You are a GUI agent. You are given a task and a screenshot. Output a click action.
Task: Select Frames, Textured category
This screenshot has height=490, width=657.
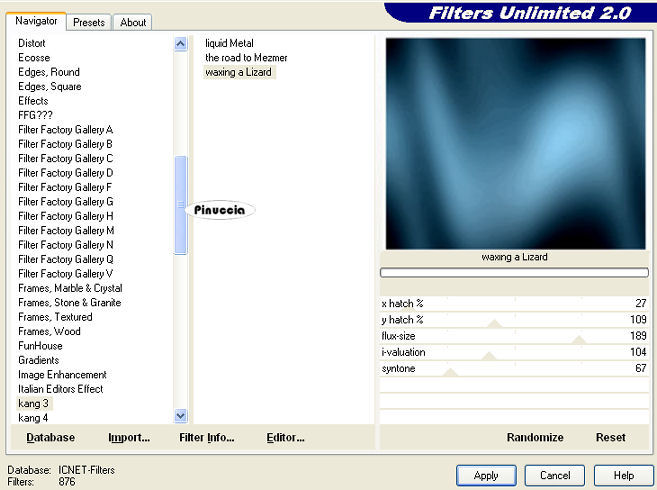[55, 317]
